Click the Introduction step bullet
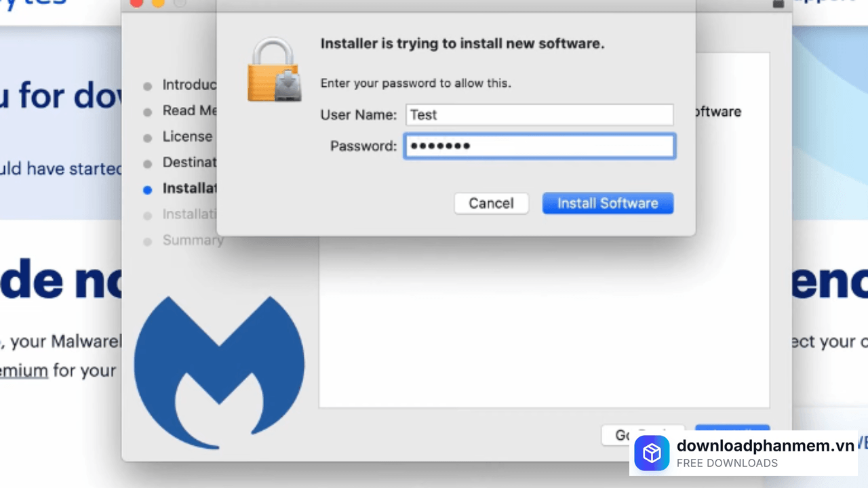Viewport: 868px width, 488px height. (147, 86)
